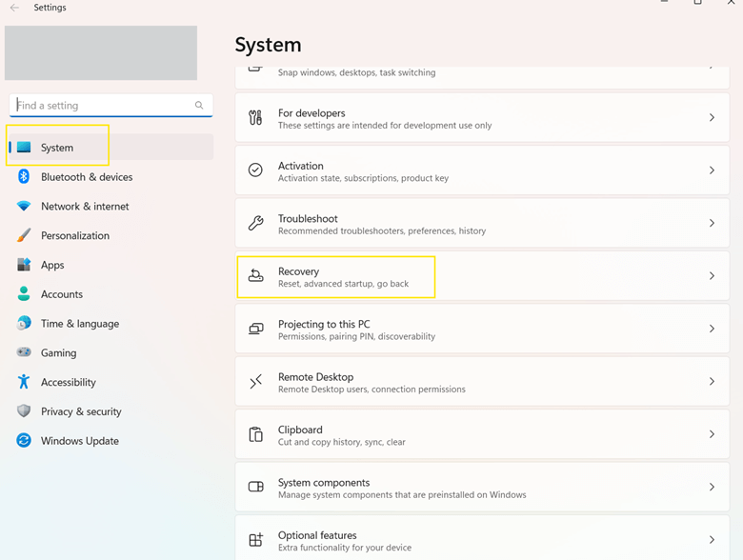Open Clipboard settings
This screenshot has width=743, height=560.
[482, 434]
